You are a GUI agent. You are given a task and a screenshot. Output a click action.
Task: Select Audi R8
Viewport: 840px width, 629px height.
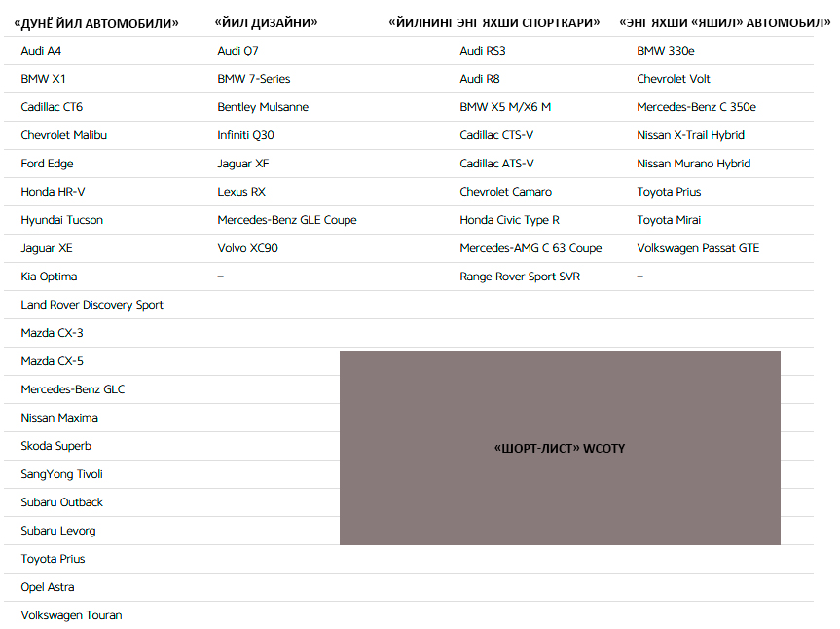[480, 79]
